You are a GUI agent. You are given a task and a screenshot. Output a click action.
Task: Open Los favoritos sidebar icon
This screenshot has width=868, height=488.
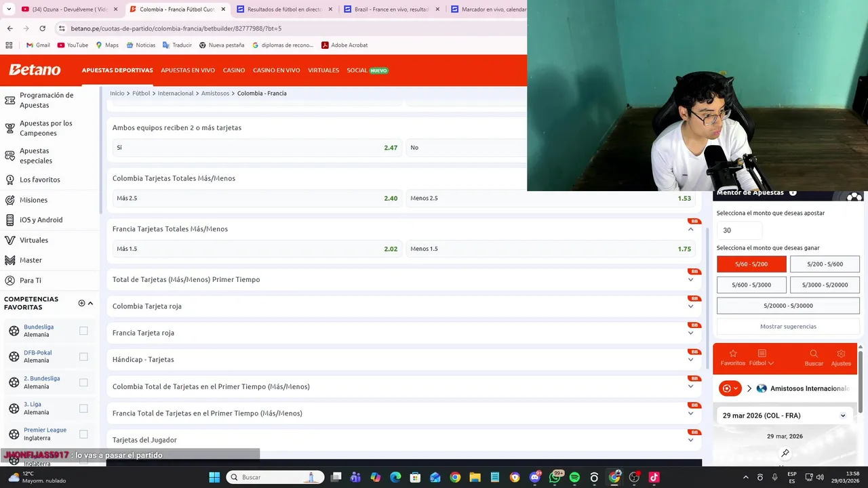(x=9, y=180)
